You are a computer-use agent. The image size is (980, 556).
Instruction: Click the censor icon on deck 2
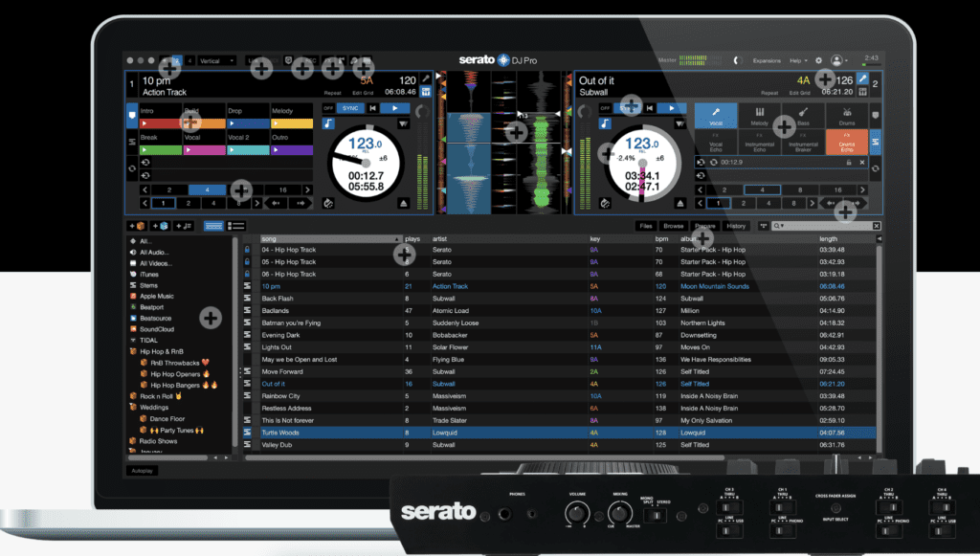[605, 203]
